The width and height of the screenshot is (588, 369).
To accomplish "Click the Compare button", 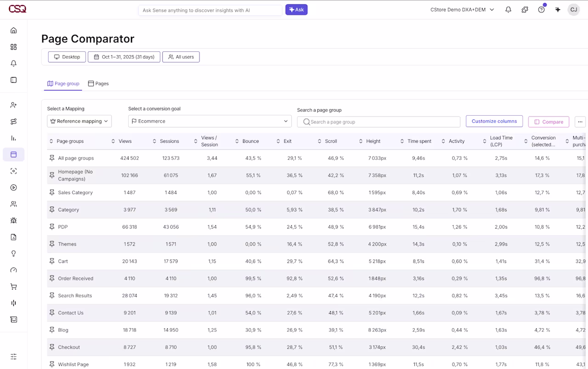I will (x=548, y=122).
